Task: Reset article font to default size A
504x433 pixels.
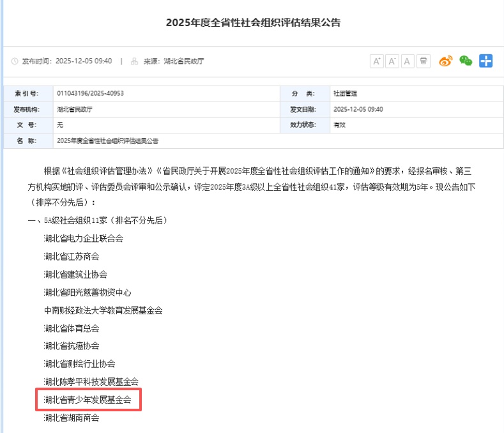Action: (408, 61)
